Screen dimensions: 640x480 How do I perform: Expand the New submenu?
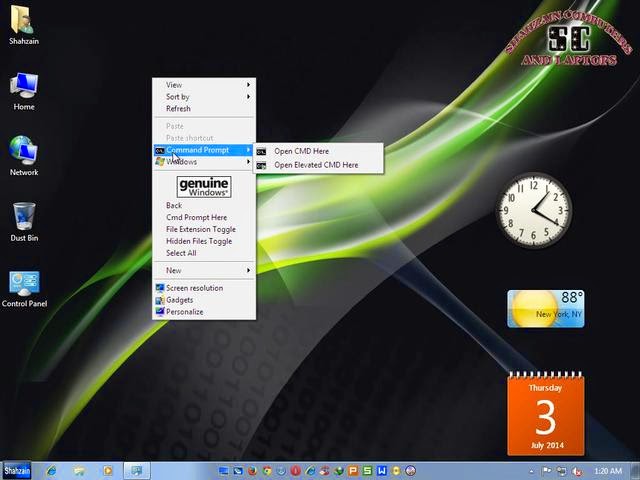[204, 270]
